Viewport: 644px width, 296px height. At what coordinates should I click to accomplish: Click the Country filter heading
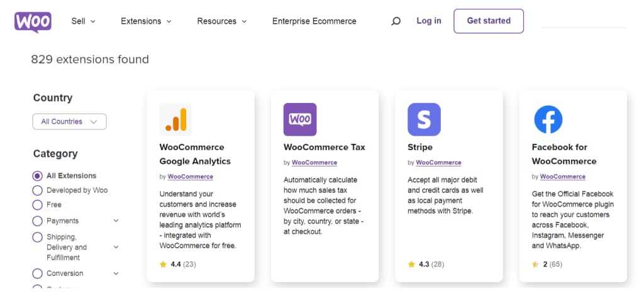tap(53, 97)
